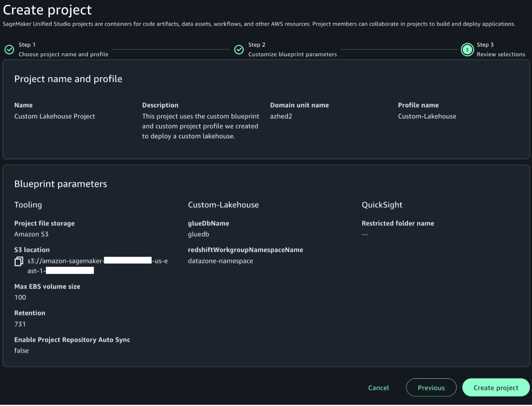Click the Auto Sync "false" value
This screenshot has width=532, height=406.
pyautogui.click(x=21, y=351)
